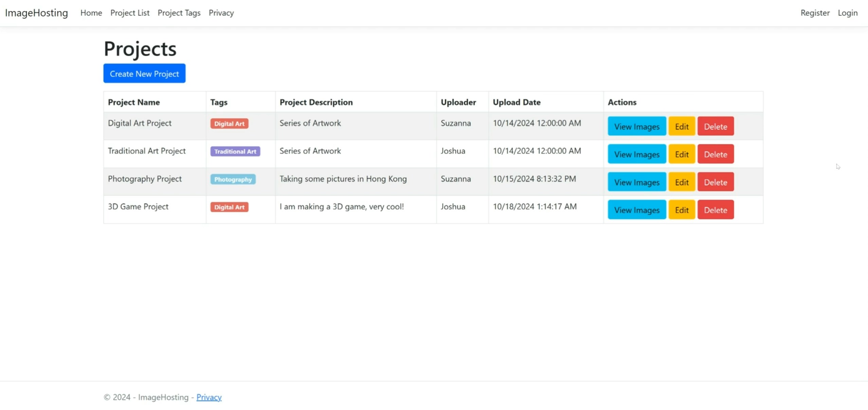Open the Home nav item
Screen dimensions: 868x410
pos(91,13)
